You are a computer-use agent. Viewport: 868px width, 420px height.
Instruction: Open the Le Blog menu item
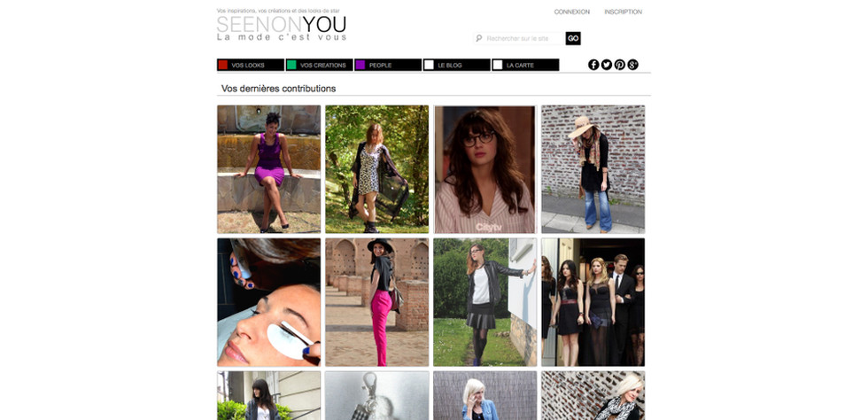click(457, 65)
